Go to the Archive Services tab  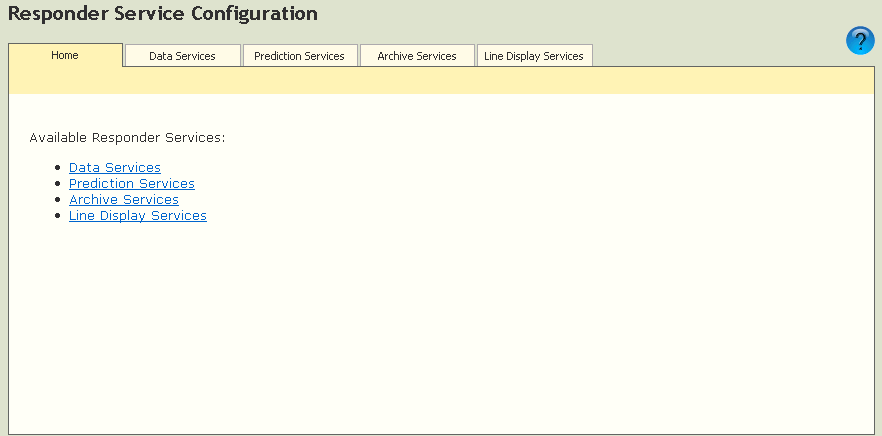point(417,56)
